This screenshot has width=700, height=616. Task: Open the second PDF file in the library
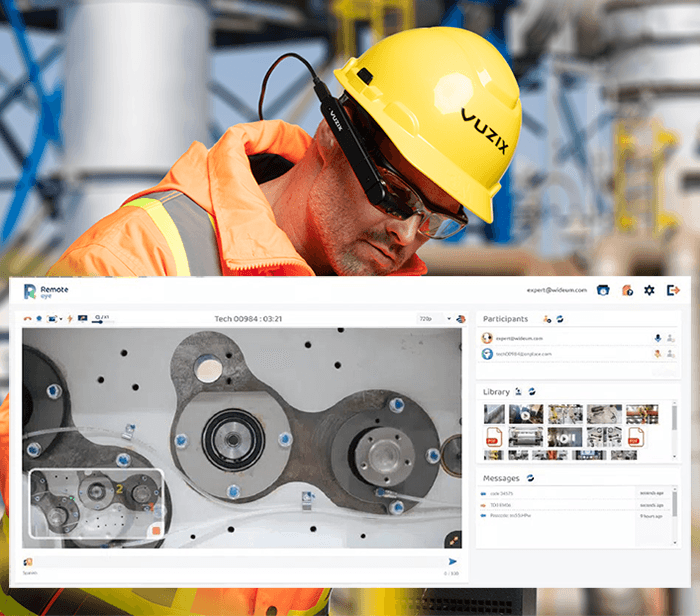(x=636, y=437)
